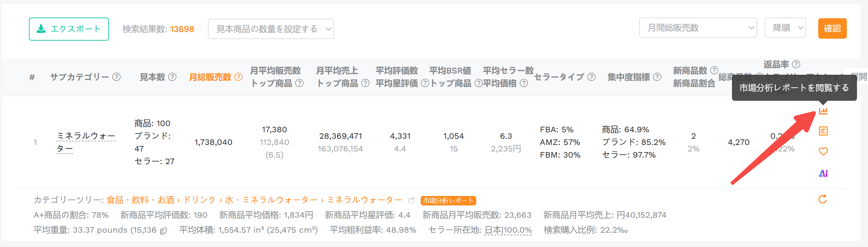
Task: Click the document notes icon in the action column
Action: (x=823, y=131)
